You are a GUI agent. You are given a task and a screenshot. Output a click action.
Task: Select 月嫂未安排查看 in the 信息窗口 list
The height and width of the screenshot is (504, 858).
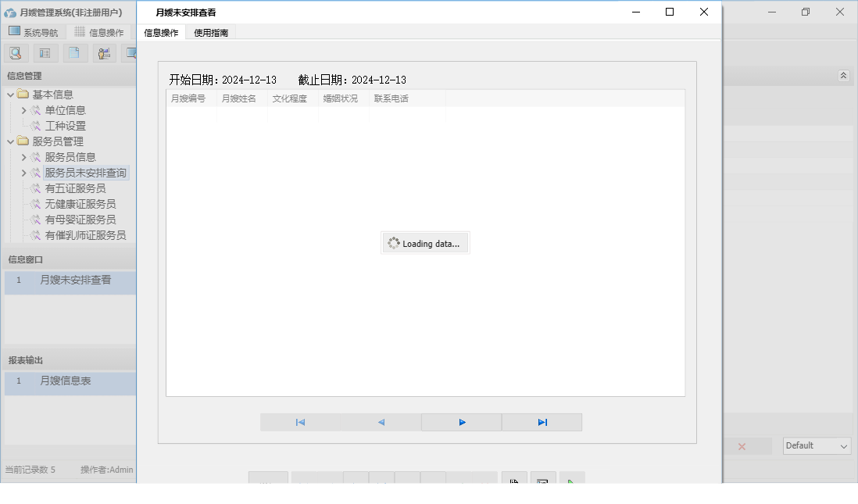click(75, 280)
